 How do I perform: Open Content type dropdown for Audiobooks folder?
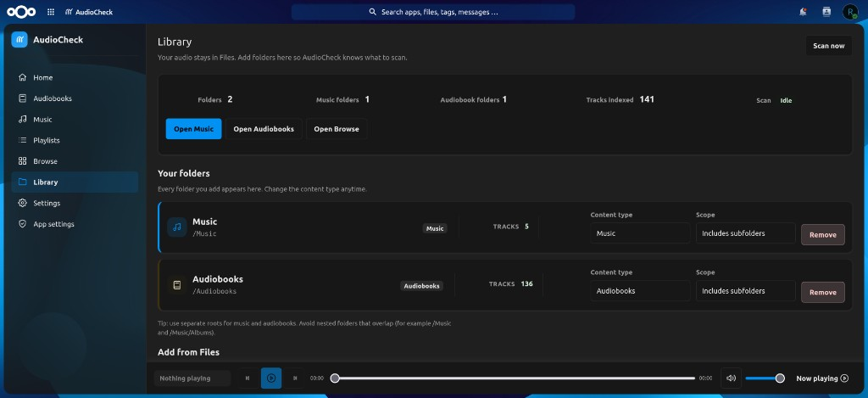(x=640, y=291)
